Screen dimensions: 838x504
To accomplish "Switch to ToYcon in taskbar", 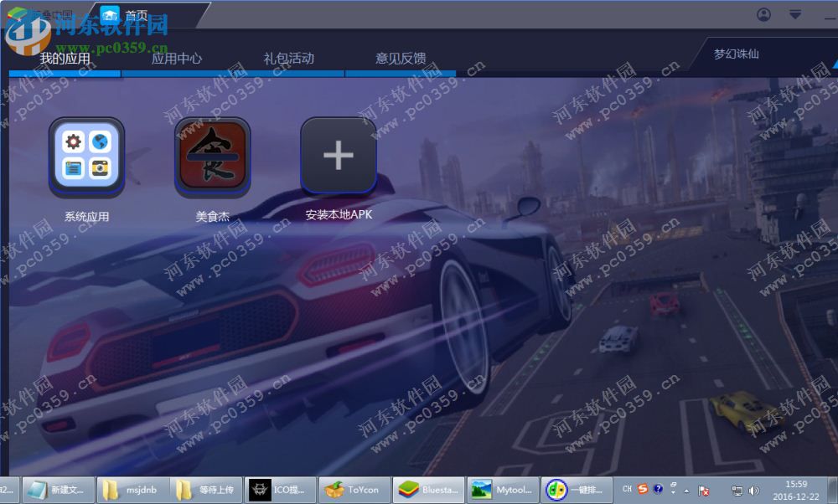I will click(x=355, y=490).
